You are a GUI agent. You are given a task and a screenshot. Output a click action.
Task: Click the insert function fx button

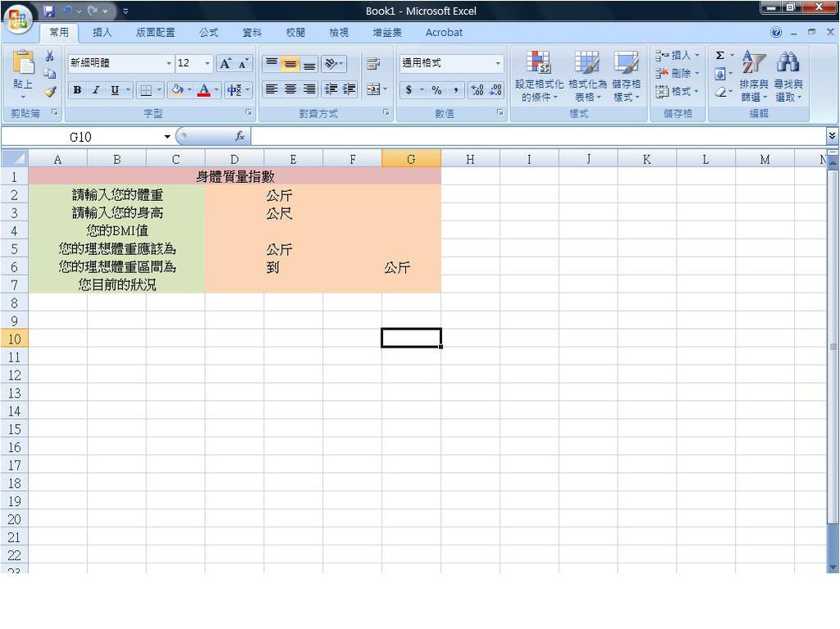coord(240,136)
